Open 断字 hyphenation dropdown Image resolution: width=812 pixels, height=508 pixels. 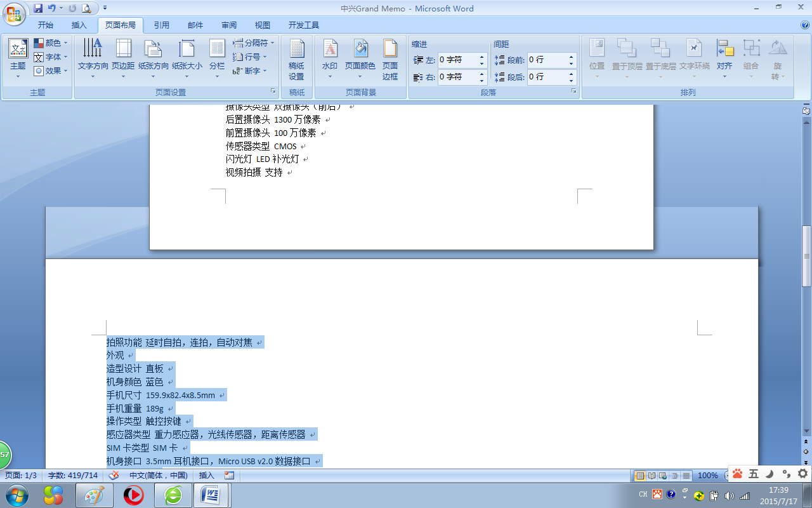(x=249, y=71)
